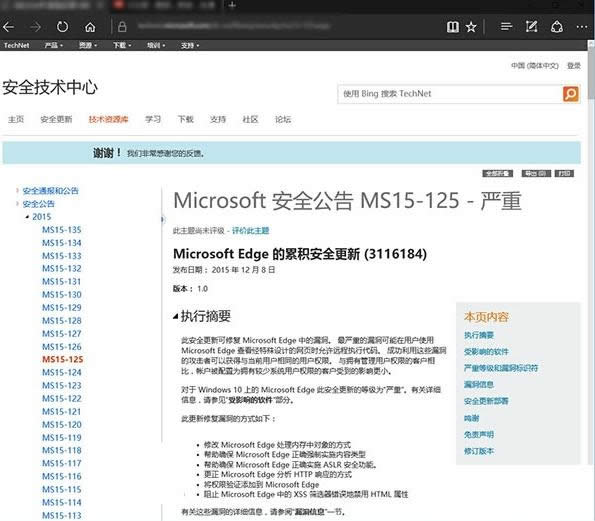Jump to 鸣谢 in 本页内容
The image size is (595, 521).
471,418
